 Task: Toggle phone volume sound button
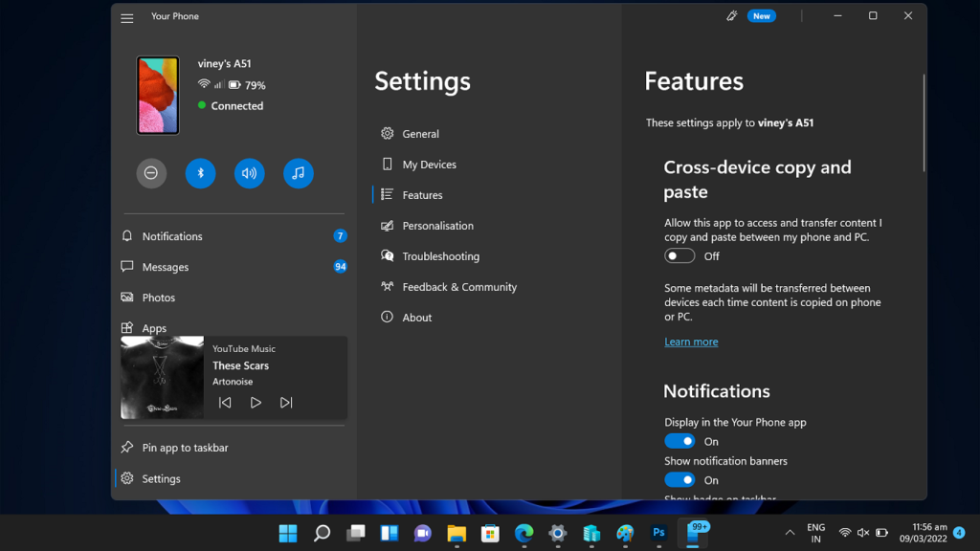click(250, 173)
